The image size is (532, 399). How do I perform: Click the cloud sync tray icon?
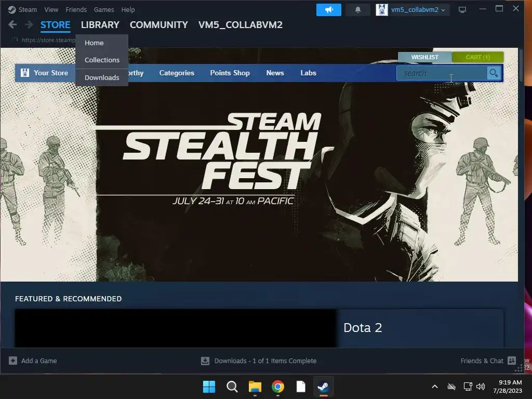[x=451, y=387]
